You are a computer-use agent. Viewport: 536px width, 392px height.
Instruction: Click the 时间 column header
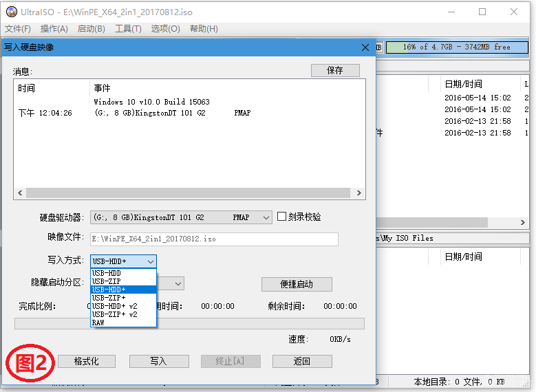click(x=52, y=88)
